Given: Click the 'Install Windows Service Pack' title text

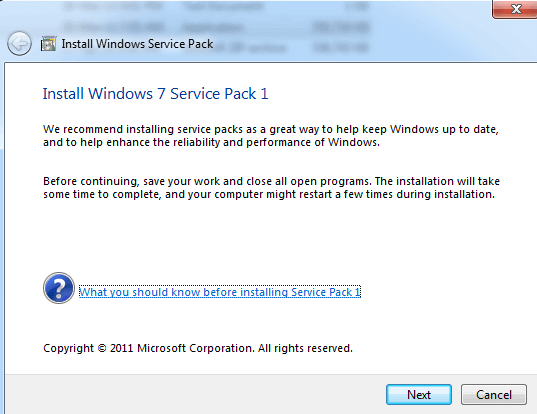Looking at the screenshot, I should point(137,44).
